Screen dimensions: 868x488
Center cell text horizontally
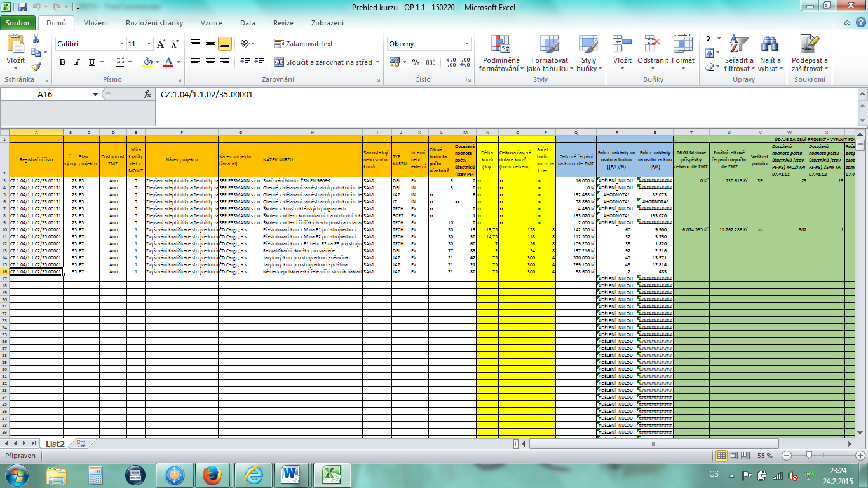coord(210,62)
